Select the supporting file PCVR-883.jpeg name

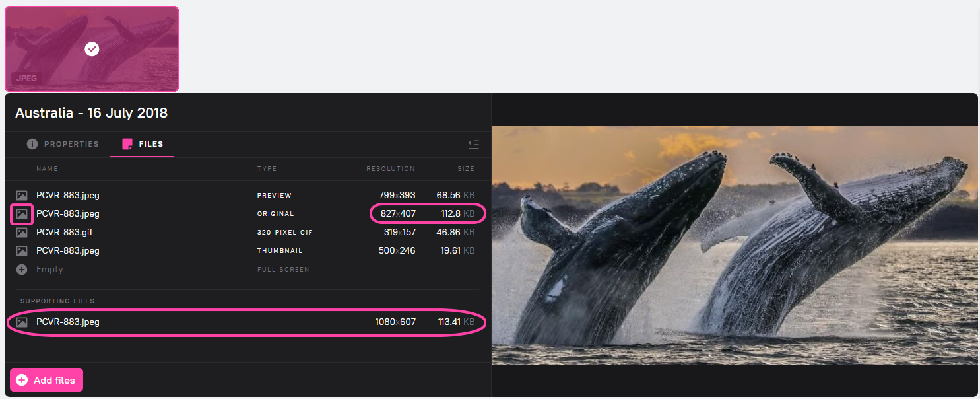[68, 322]
